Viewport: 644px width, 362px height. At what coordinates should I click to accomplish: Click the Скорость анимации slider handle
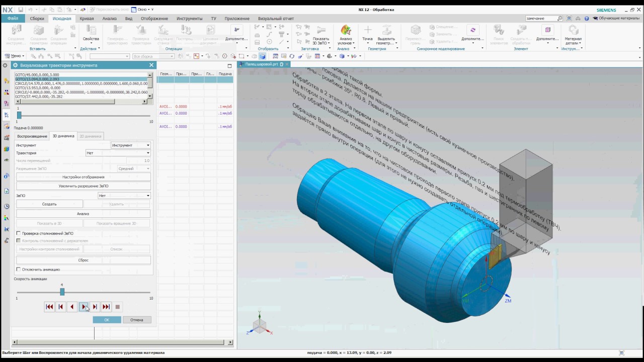click(62, 292)
